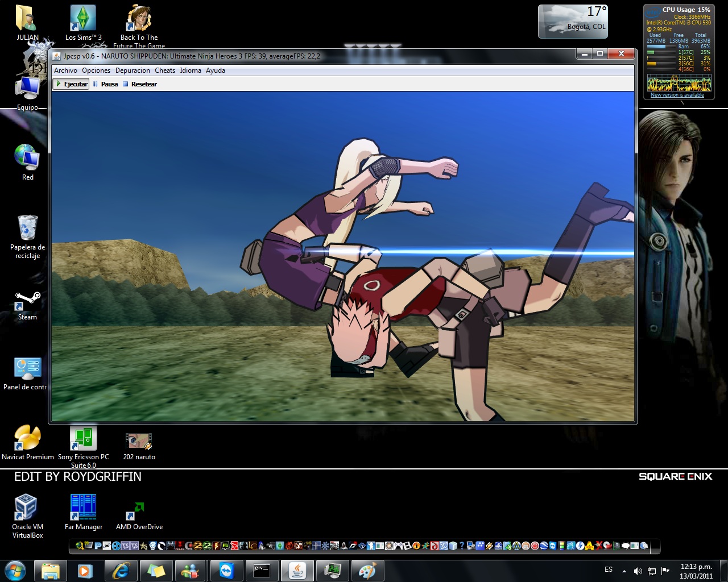Select the JULIAN folder desktop icon
The height and width of the screenshot is (582, 728).
click(x=27, y=23)
